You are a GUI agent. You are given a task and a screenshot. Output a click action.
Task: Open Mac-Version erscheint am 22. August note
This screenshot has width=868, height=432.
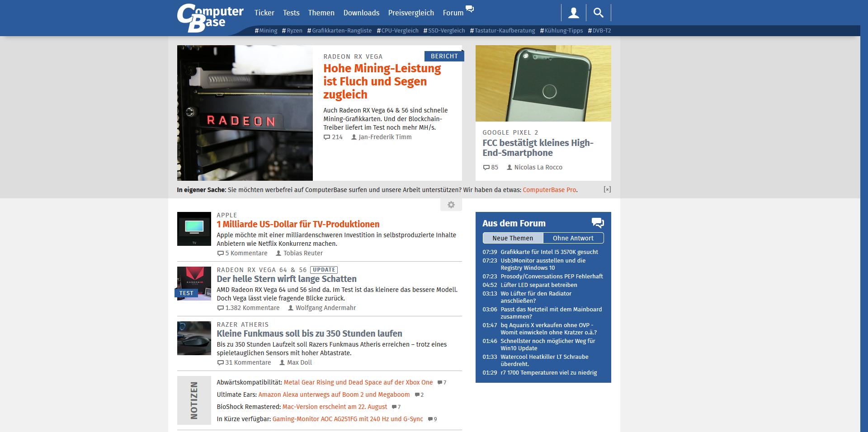(335, 407)
